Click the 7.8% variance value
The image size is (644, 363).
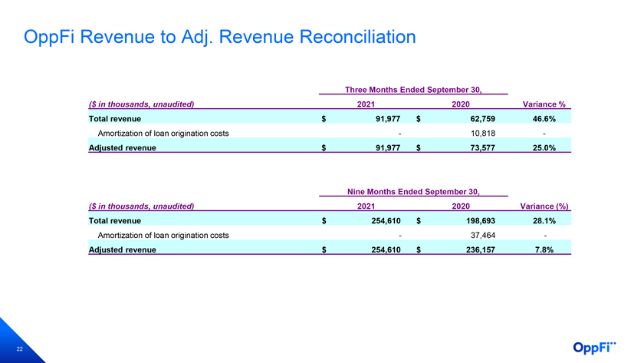(x=544, y=250)
